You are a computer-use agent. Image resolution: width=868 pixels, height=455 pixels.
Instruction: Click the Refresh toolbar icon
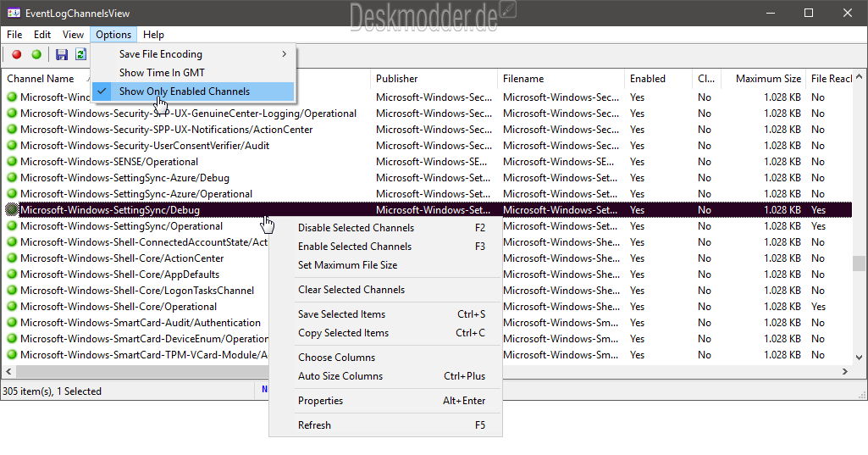coord(80,54)
